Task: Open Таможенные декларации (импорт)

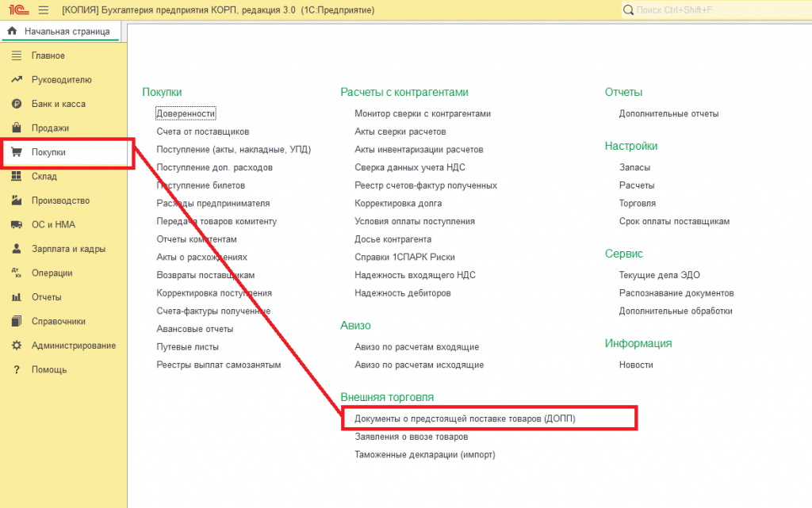Action: pos(425,455)
